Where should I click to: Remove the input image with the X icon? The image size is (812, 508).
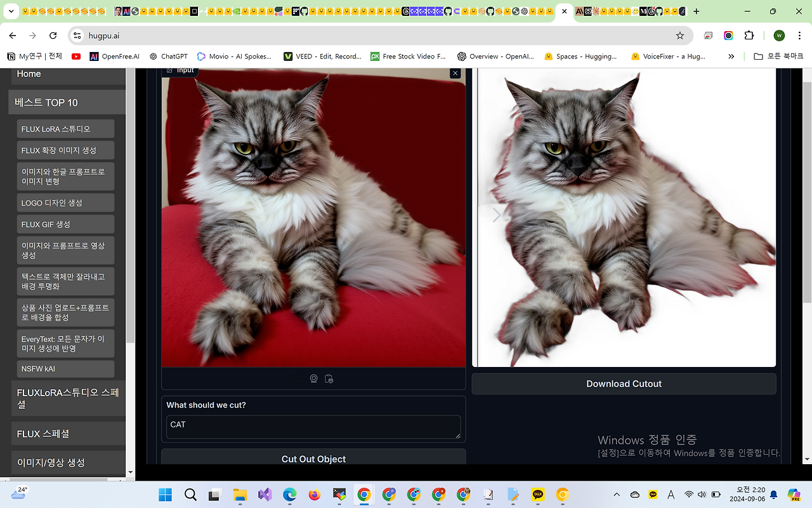coord(455,74)
